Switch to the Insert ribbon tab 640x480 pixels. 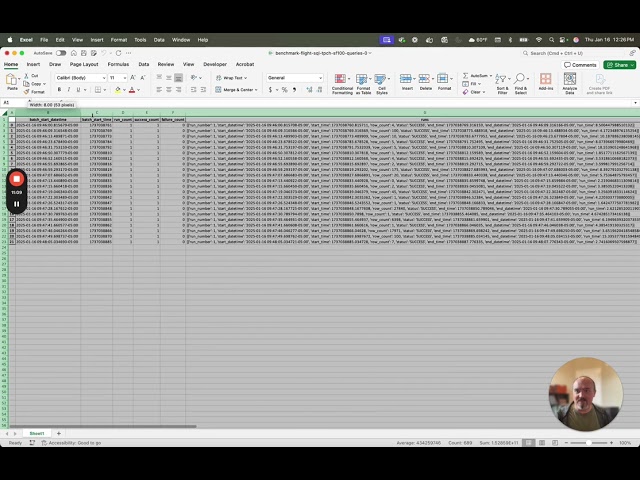point(33,64)
